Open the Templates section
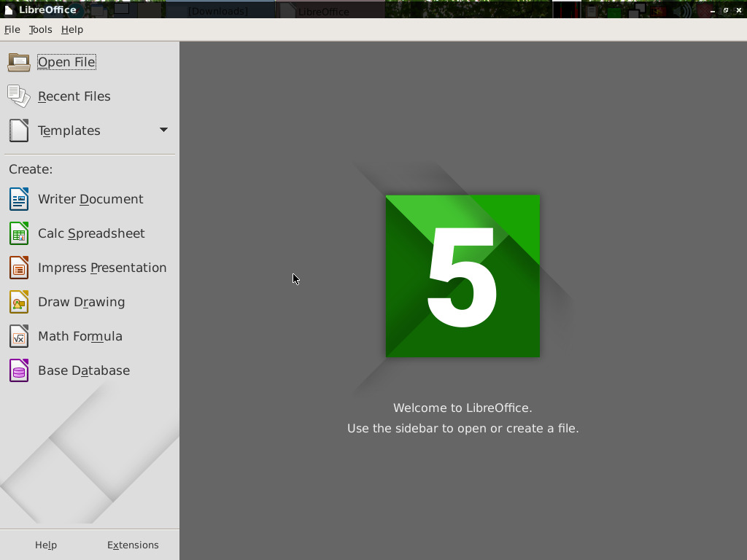The width and height of the screenshot is (747, 560). (69, 131)
